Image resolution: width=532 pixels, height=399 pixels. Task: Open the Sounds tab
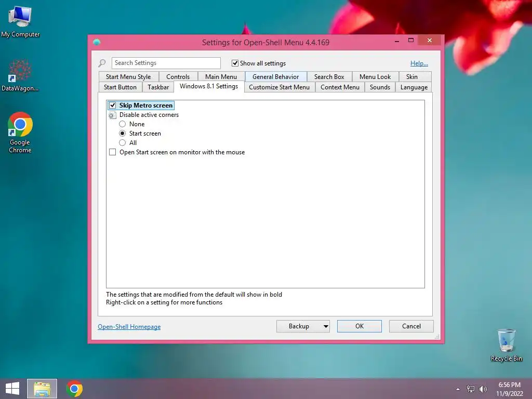click(x=380, y=87)
